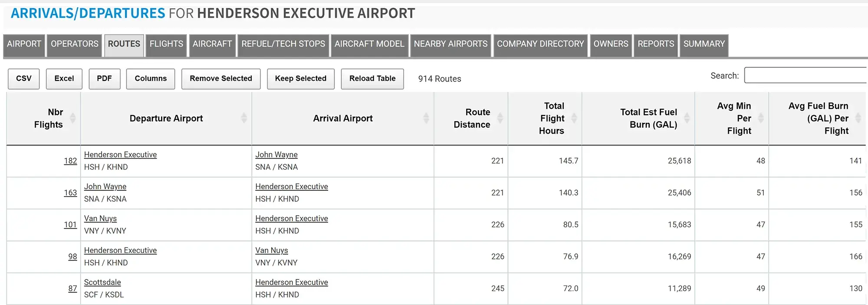
Task: Focus the Search input field
Action: pos(805,75)
